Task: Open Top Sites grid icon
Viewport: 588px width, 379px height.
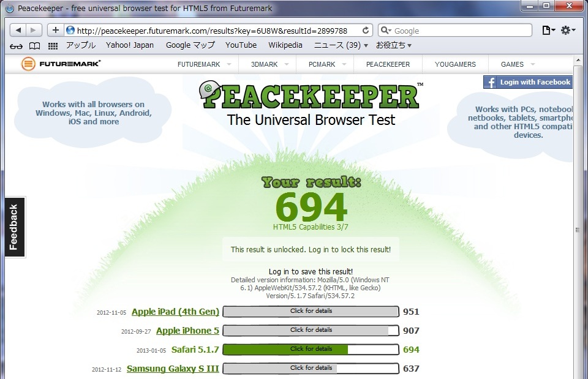Action: pos(53,46)
